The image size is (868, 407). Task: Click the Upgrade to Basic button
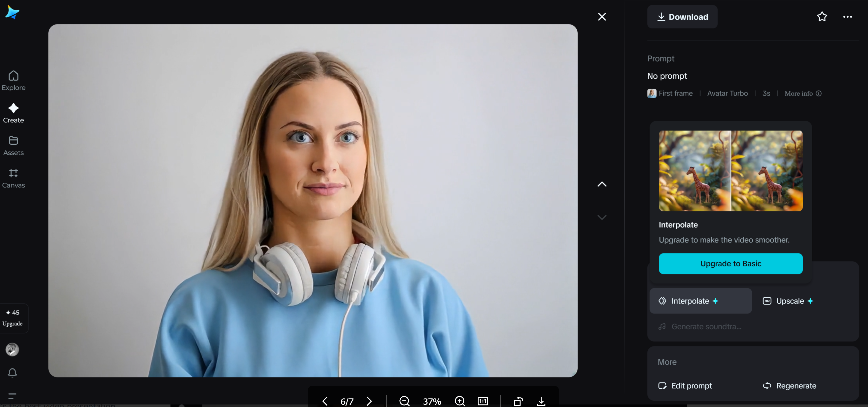tap(730, 264)
